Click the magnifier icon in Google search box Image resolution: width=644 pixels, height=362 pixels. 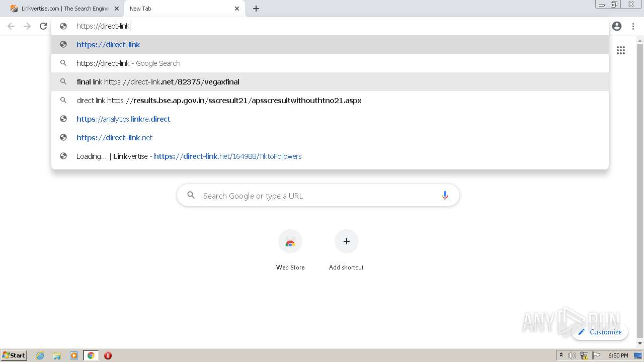point(191,195)
